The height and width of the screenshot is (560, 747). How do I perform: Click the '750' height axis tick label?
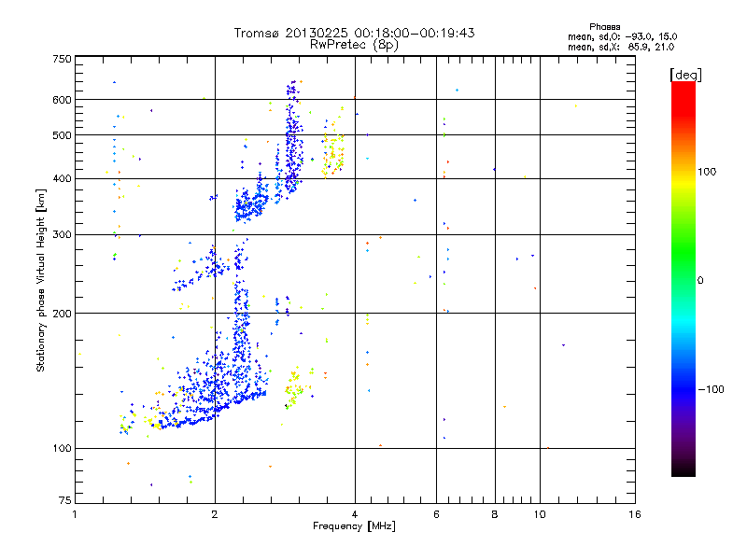[63, 59]
